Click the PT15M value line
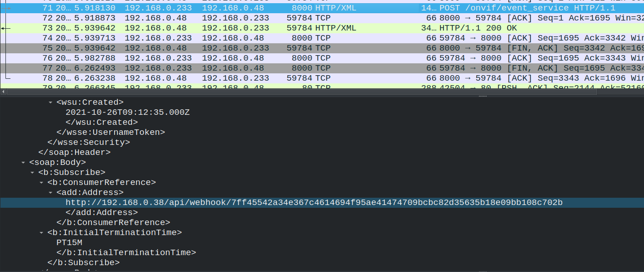Screen dimensions: 644x272 (x=69, y=243)
